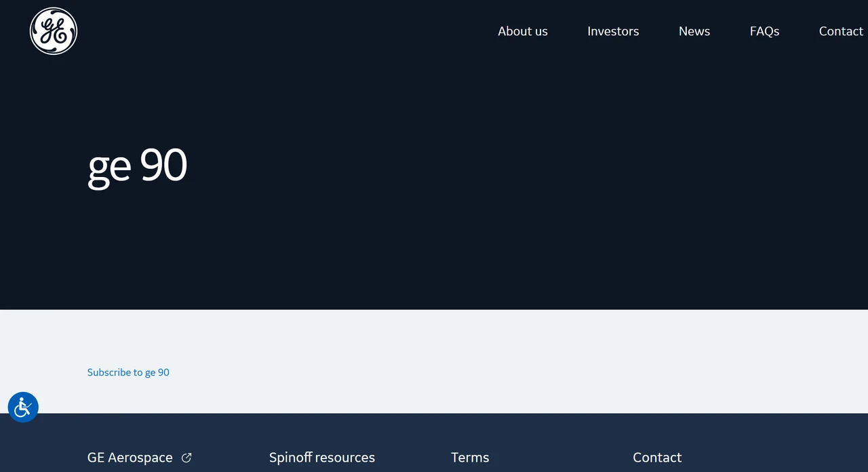Viewport: 868px width, 472px height.
Task: Click Contact in the top navigation bar
Action: point(841,31)
